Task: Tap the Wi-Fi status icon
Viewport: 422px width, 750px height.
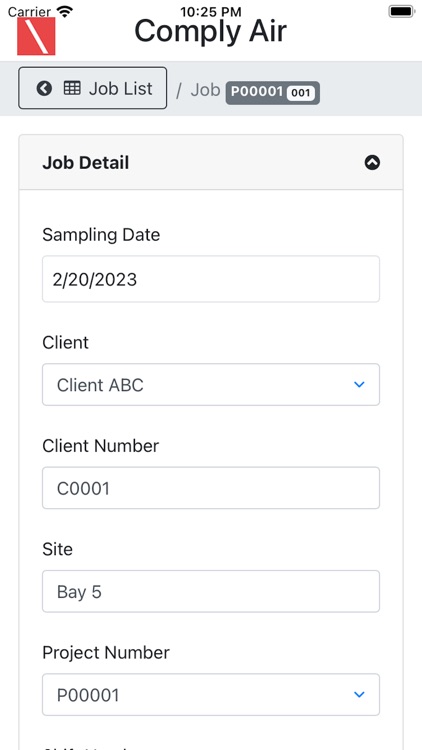Action: tap(65, 11)
